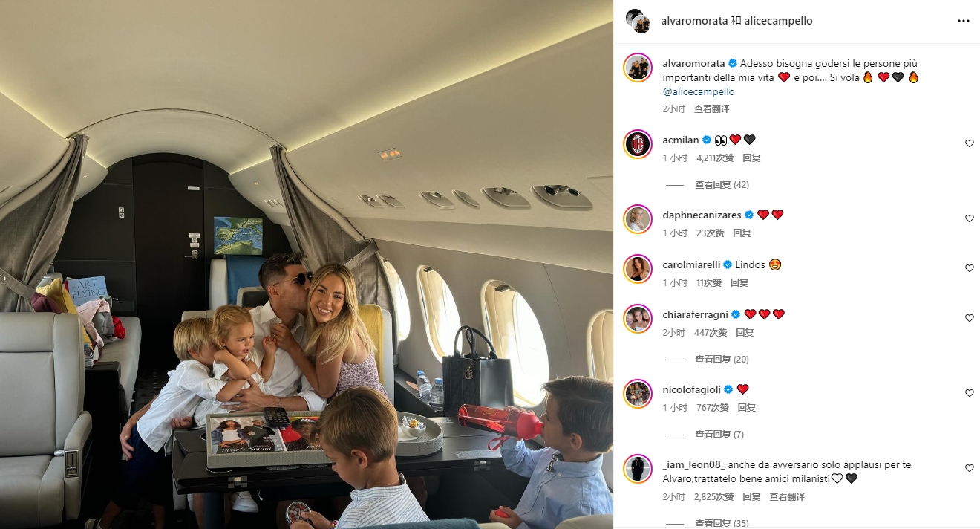View the 4,211次赞 likes on the acmilan comment
The width and height of the screenshot is (980, 529).
(715, 158)
